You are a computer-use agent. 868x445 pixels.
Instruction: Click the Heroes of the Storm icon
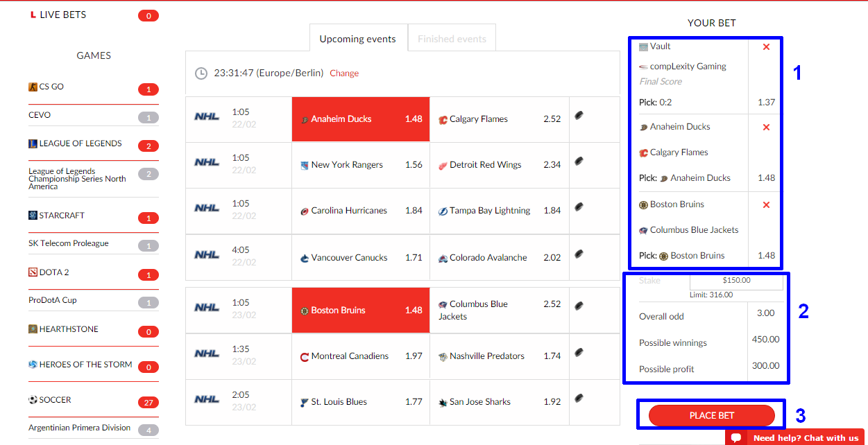(33, 365)
